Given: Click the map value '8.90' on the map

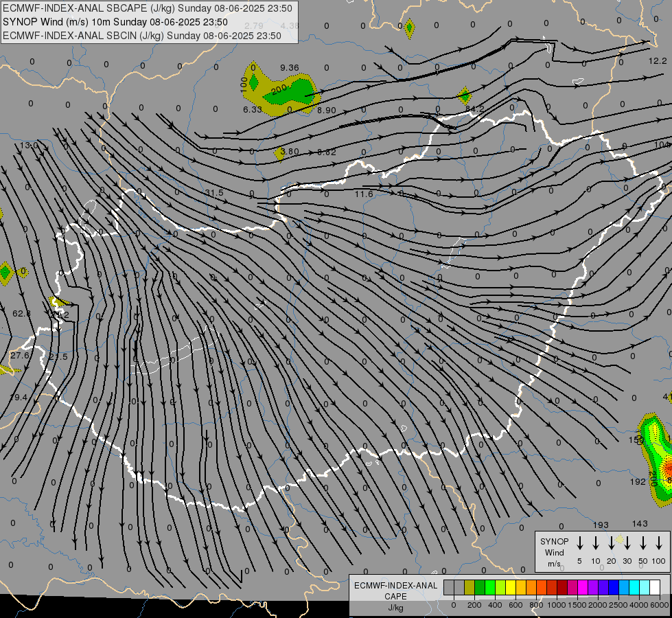Looking at the screenshot, I should (x=327, y=111).
